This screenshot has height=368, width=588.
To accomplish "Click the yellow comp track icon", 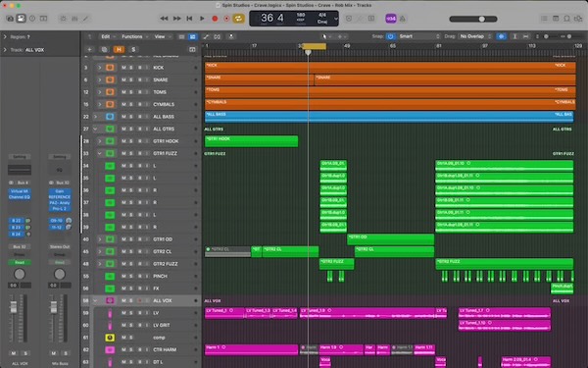I will tap(110, 338).
